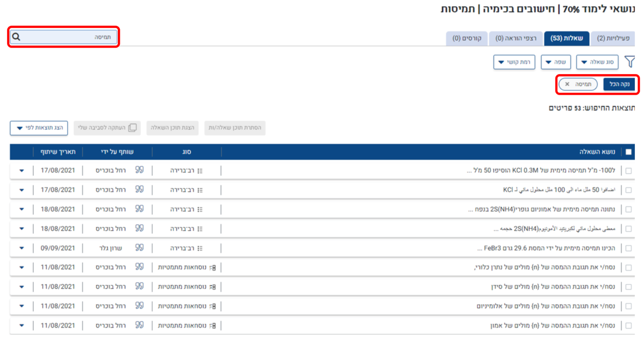The height and width of the screenshot is (342, 644).
Task: Click the funnel filter icon
Action: pyautogui.click(x=630, y=62)
